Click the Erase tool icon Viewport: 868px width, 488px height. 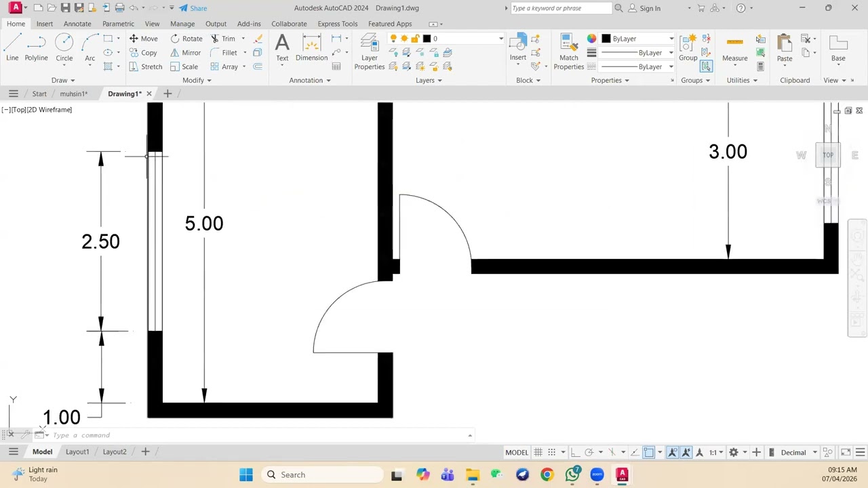click(x=258, y=39)
